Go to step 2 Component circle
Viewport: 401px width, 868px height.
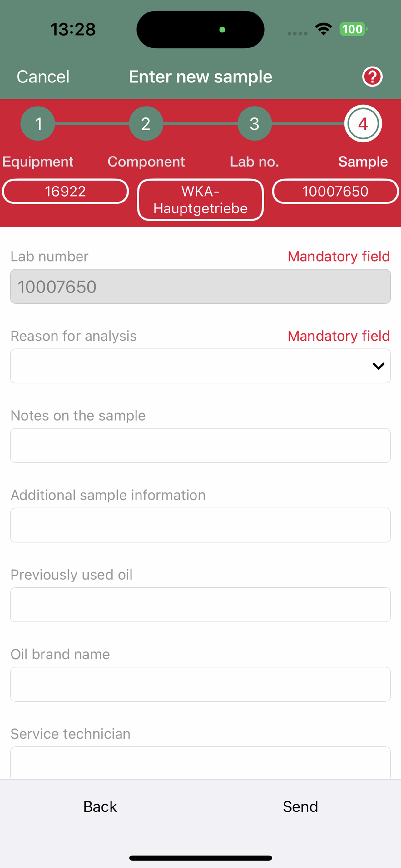pos(146,124)
